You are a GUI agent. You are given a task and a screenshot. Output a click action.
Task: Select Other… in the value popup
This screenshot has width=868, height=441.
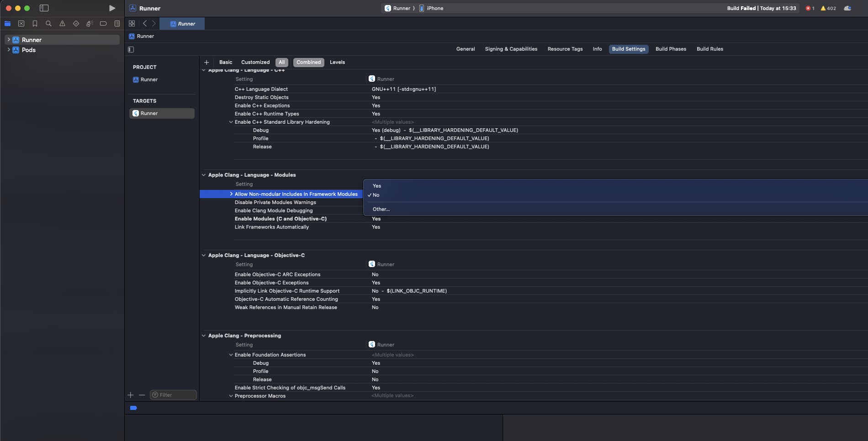point(381,209)
